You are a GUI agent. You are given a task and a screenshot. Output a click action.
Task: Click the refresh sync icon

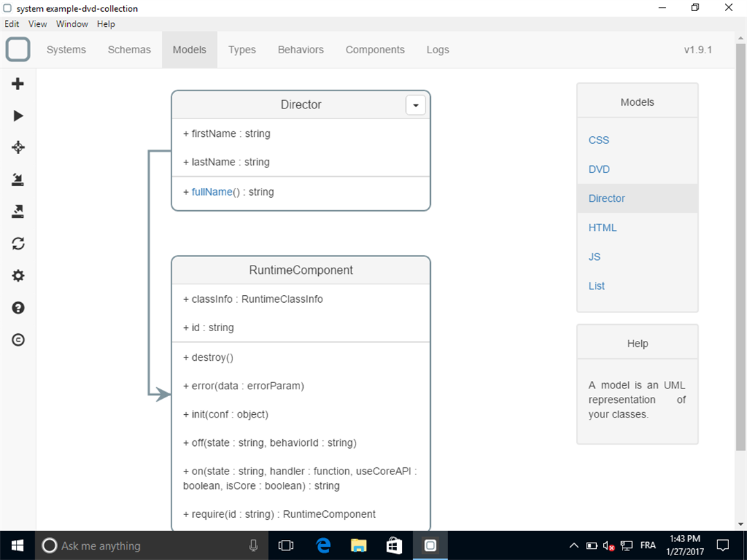click(18, 244)
